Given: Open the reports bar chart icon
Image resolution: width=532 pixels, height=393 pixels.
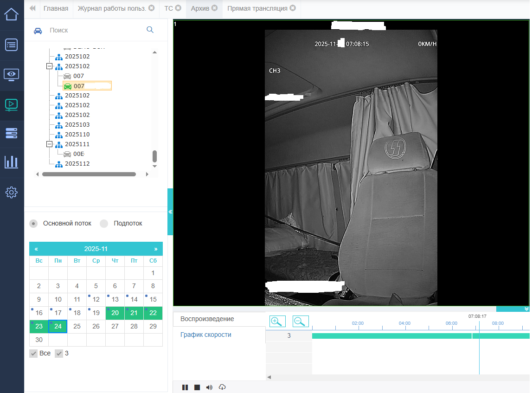Looking at the screenshot, I should (12, 162).
